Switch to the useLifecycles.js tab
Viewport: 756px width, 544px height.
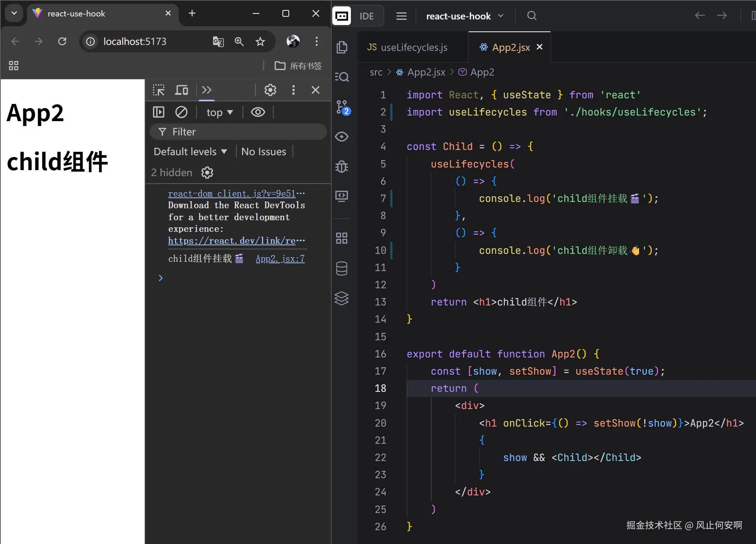(408, 47)
